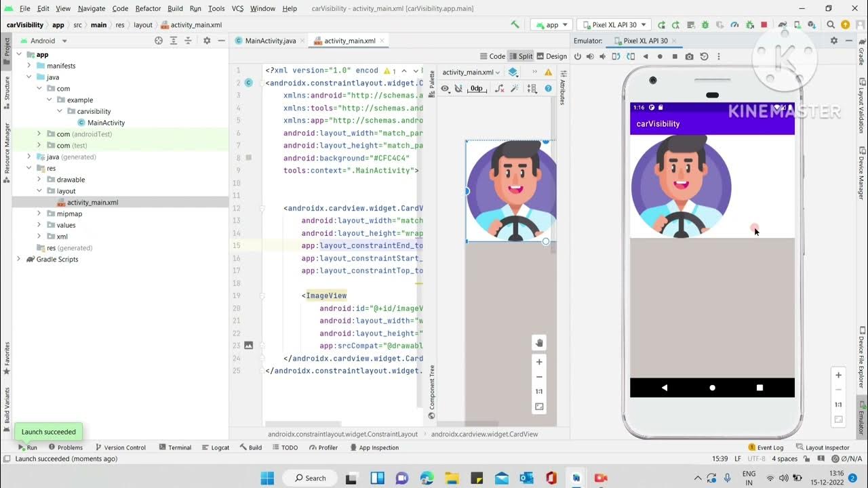
Task: Toggle autoconnect magnet icon in design toolbar
Action: (x=458, y=89)
